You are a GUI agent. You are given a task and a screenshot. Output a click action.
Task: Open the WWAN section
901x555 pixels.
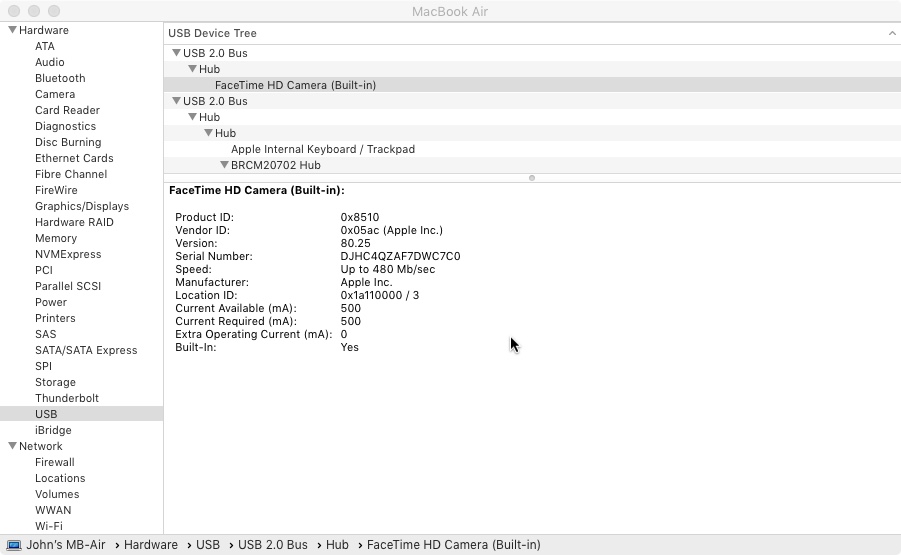point(53,510)
